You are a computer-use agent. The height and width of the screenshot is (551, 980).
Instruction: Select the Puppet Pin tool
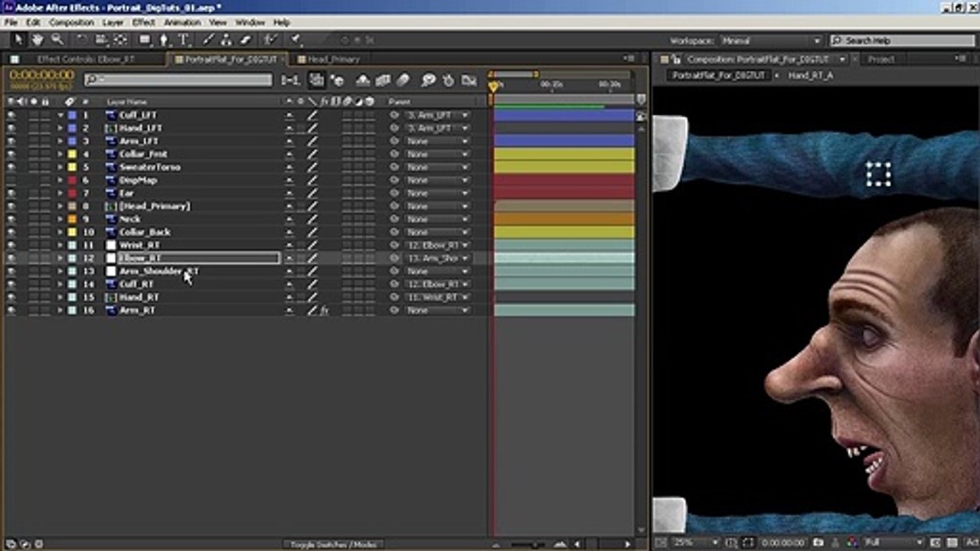[x=296, y=40]
